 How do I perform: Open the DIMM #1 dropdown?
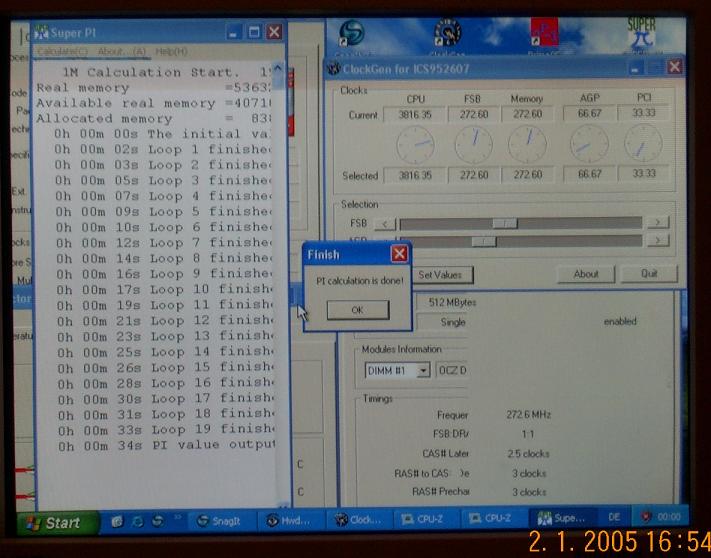[423, 371]
